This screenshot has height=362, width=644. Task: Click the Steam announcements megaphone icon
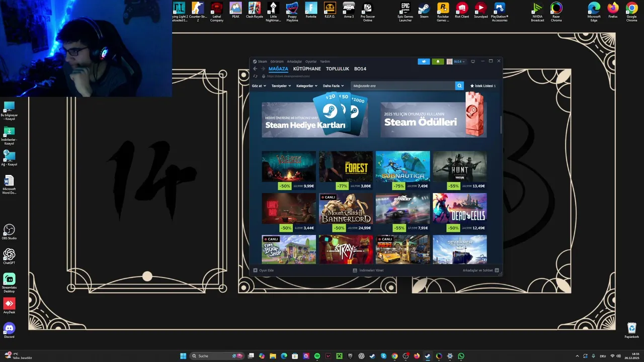coord(424,61)
